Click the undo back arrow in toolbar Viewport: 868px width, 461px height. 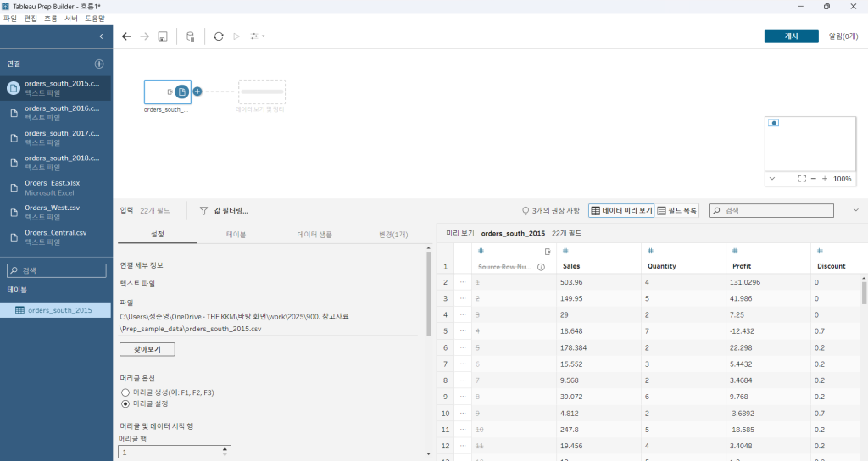click(126, 36)
